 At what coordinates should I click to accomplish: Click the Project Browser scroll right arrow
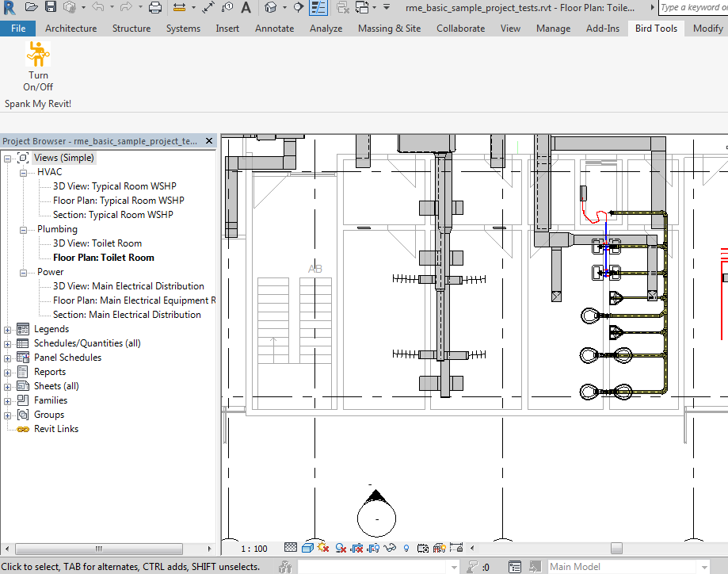coord(209,549)
